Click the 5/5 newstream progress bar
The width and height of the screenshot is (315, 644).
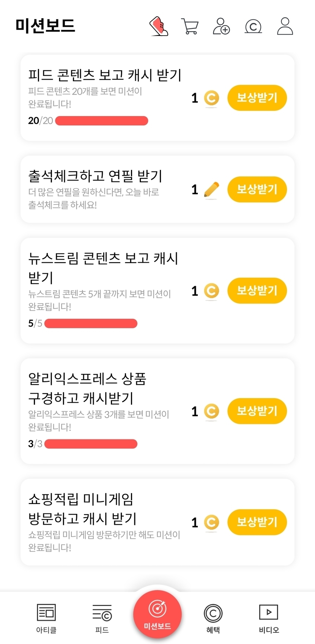pyautogui.click(x=91, y=323)
